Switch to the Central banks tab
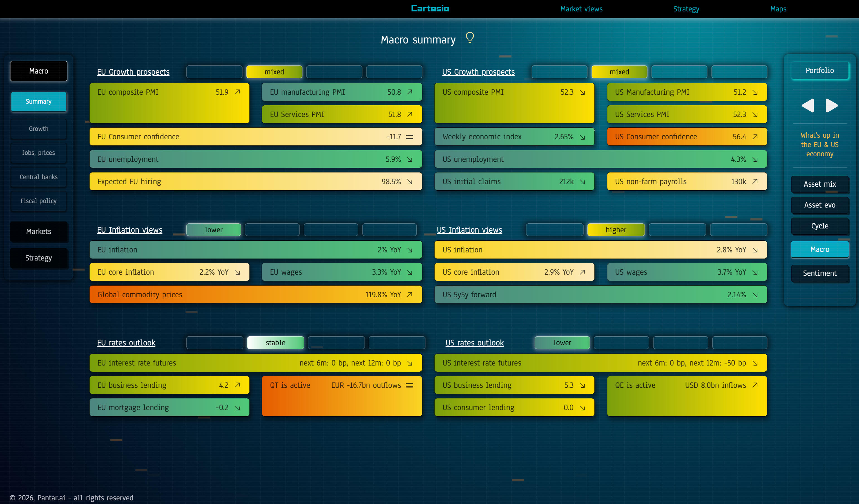The image size is (859, 504). [39, 177]
